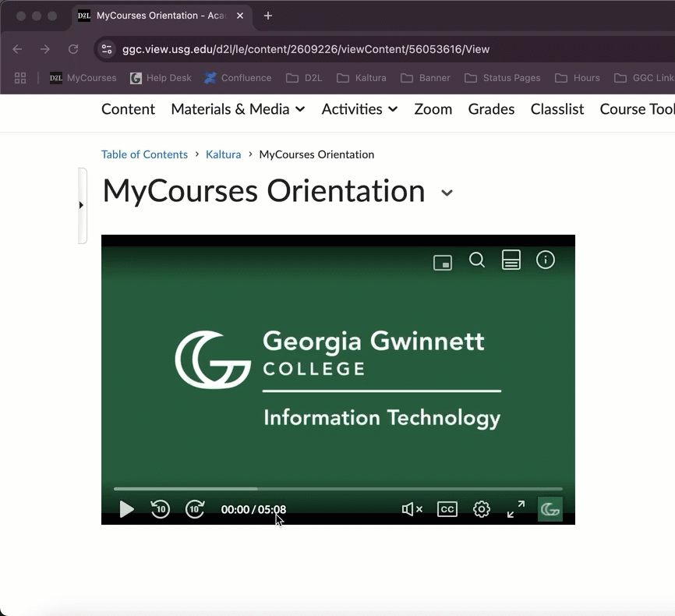This screenshot has width=675, height=616.
Task: Open the Classlist nav item
Action: (x=557, y=109)
